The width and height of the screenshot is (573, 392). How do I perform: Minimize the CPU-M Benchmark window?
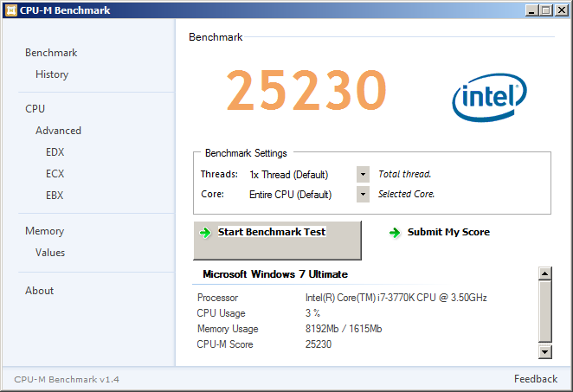tap(531, 10)
